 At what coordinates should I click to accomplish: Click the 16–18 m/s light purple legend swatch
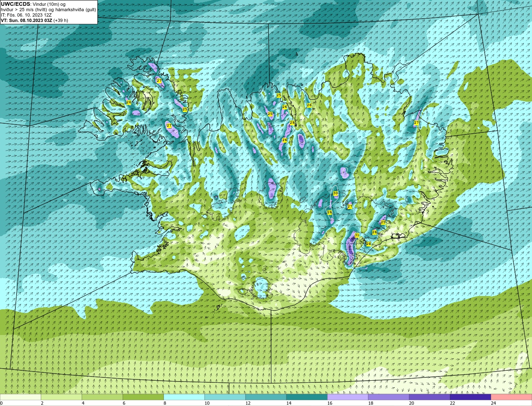pos(348,397)
